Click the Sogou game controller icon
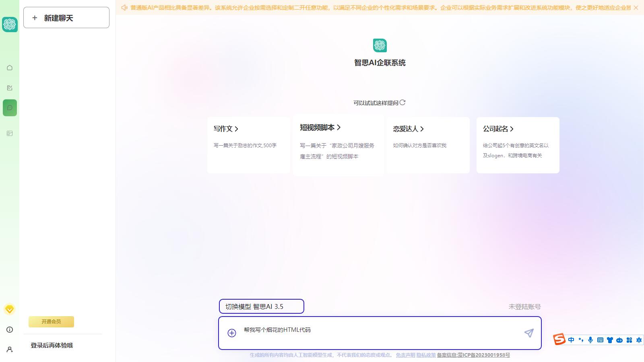The width and height of the screenshot is (644, 362). [619, 340]
